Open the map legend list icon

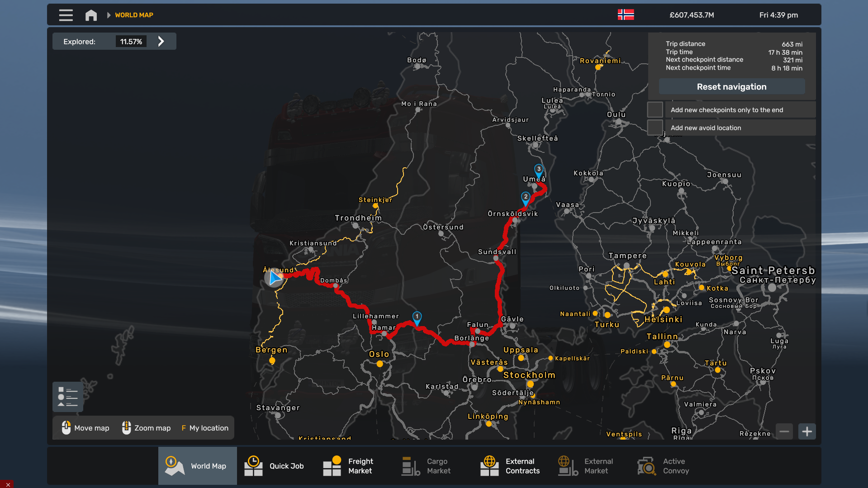coord(68,397)
